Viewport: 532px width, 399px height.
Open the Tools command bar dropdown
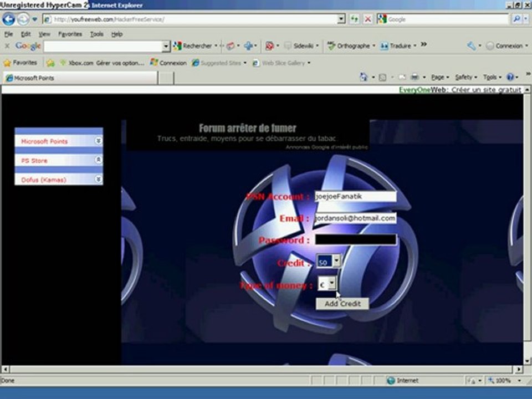pyautogui.click(x=492, y=78)
